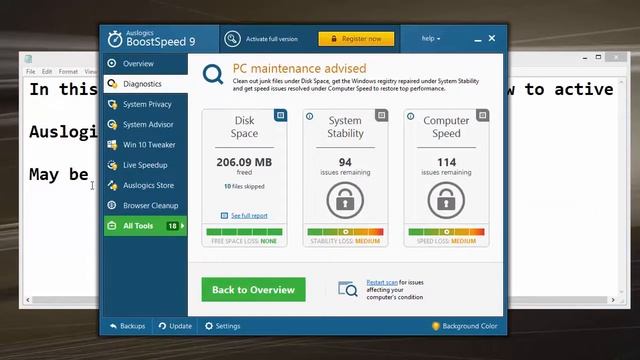The width and height of the screenshot is (640, 360).
Task: Open the Win 10 Tweaker tool
Action: pyautogui.click(x=146, y=145)
